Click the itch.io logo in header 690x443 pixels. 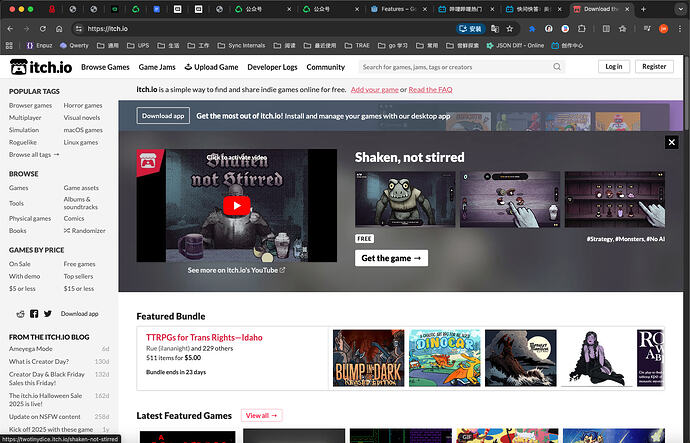tap(40, 67)
